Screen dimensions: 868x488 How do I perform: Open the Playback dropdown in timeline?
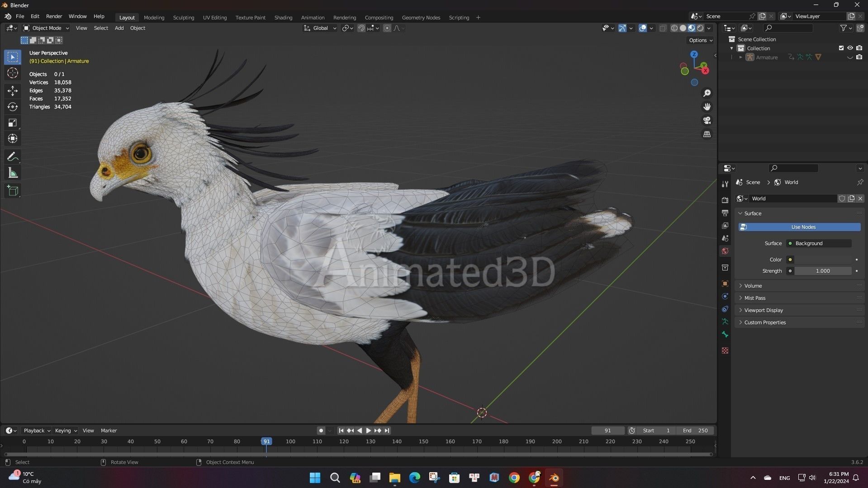(x=37, y=431)
